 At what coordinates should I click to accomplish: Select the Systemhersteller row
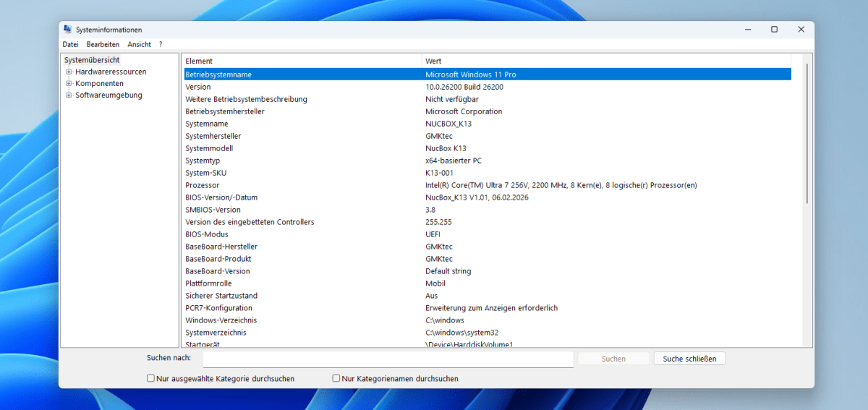[x=486, y=136]
